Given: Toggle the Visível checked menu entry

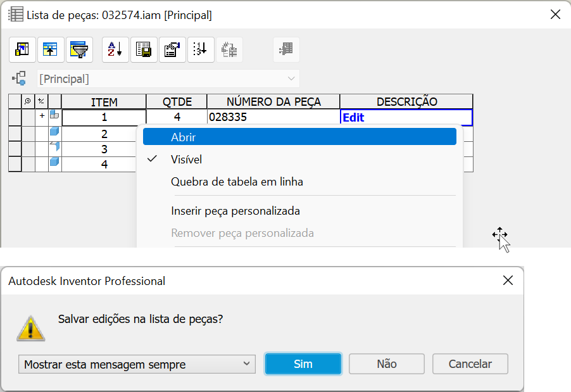Looking at the screenshot, I should 299,159.
